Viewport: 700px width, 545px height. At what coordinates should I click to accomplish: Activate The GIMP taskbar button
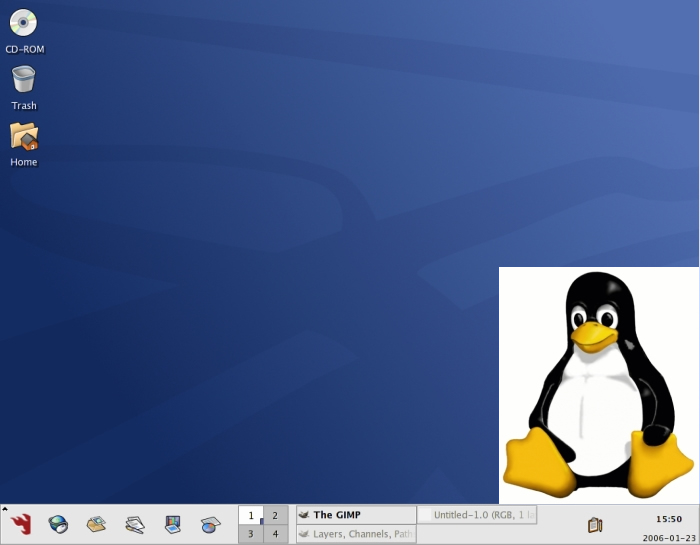(x=356, y=515)
